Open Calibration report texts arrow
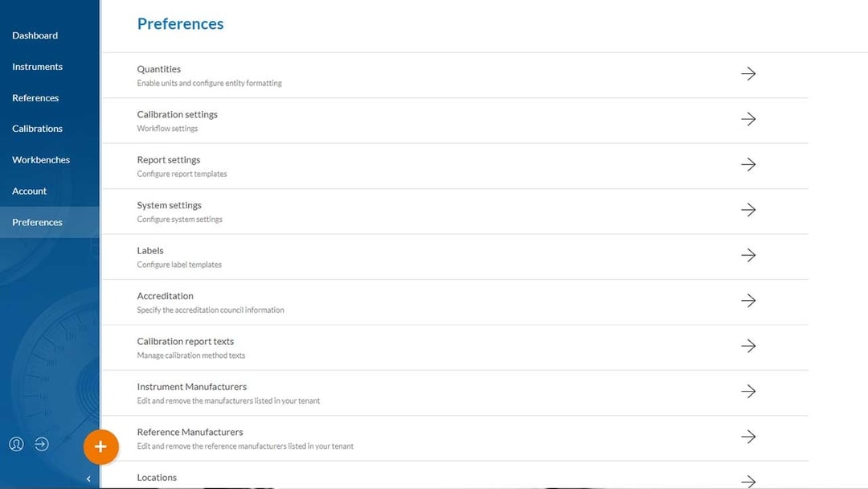 [748, 346]
